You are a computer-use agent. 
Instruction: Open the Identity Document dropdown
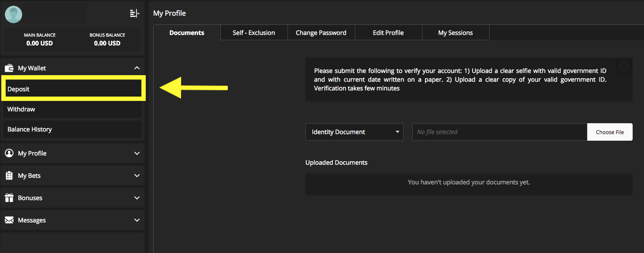point(354,132)
